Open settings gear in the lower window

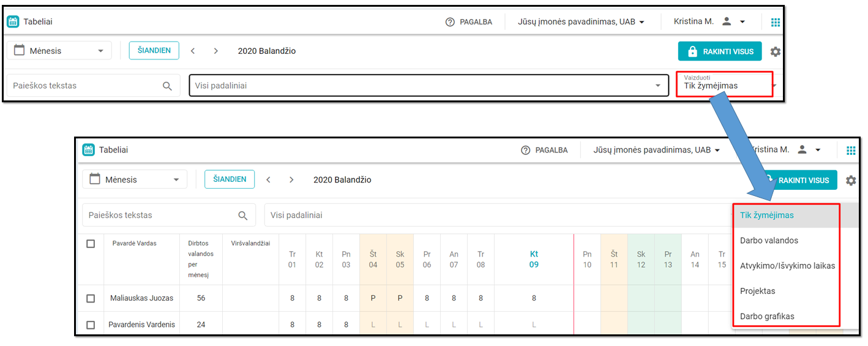coord(851,181)
